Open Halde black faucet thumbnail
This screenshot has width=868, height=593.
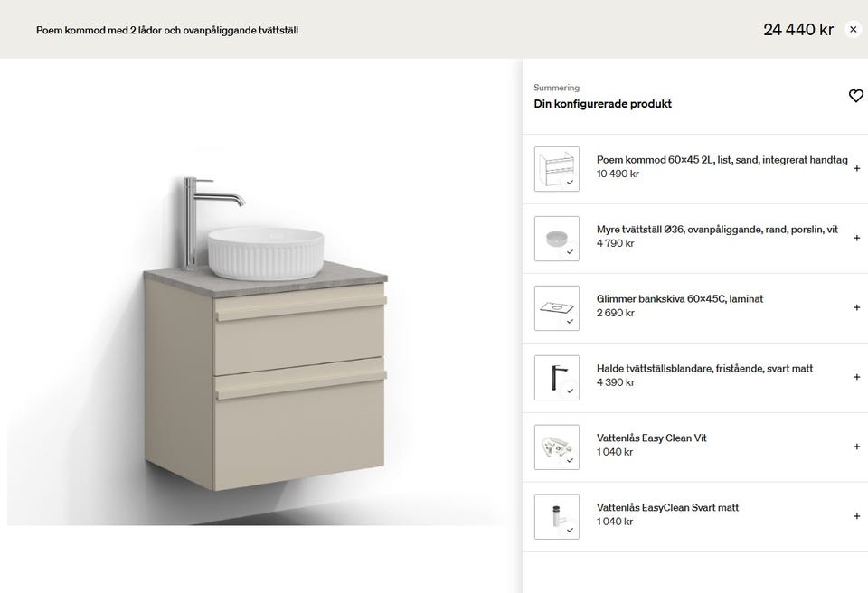pyautogui.click(x=556, y=378)
